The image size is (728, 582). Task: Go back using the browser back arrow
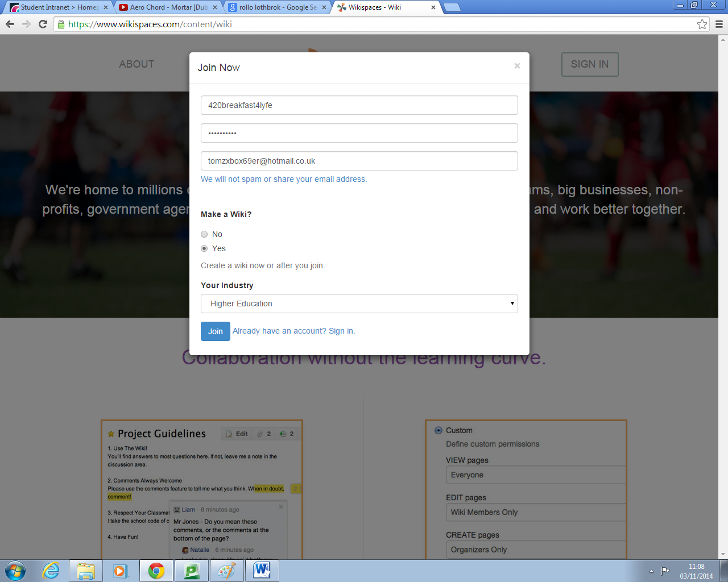[10, 24]
